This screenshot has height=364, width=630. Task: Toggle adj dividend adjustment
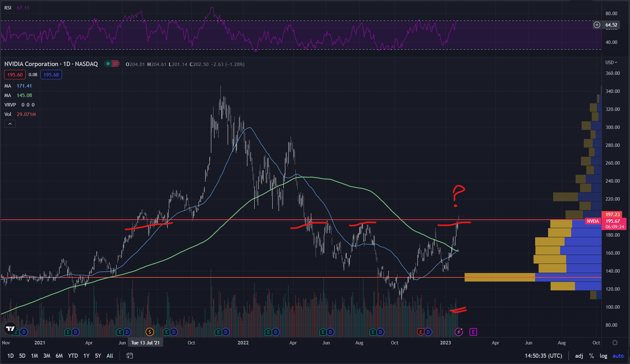point(579,356)
